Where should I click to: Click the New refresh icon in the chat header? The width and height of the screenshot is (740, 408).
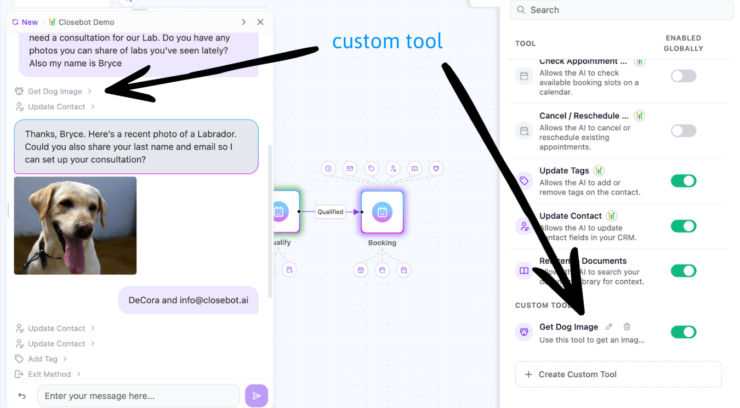[x=15, y=22]
